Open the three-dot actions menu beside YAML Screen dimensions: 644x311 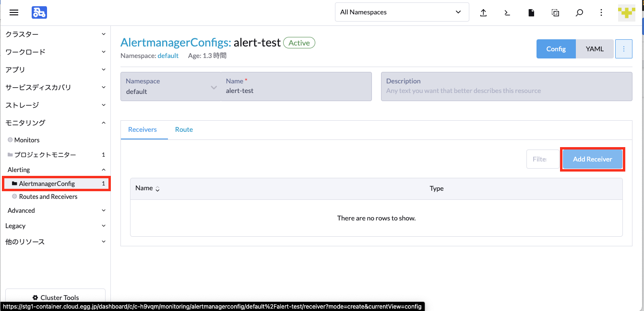624,49
